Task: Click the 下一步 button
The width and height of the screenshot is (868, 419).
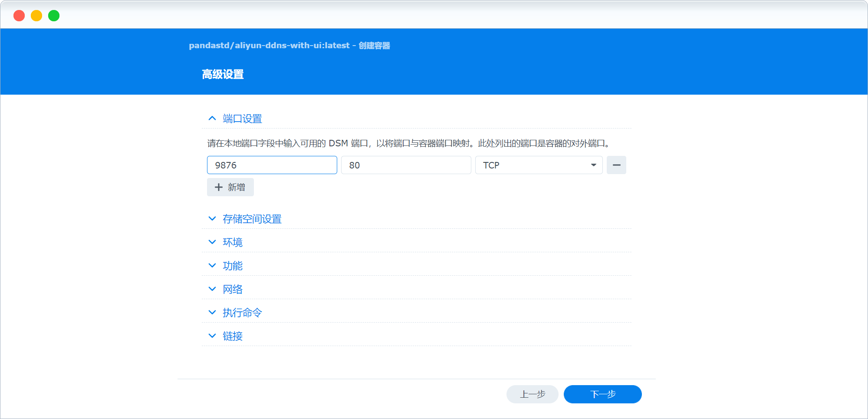Action: point(602,394)
